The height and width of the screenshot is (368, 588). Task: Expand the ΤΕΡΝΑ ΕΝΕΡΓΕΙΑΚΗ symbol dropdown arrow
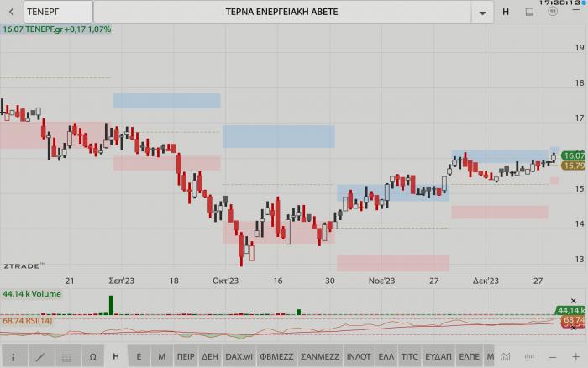click(x=482, y=13)
